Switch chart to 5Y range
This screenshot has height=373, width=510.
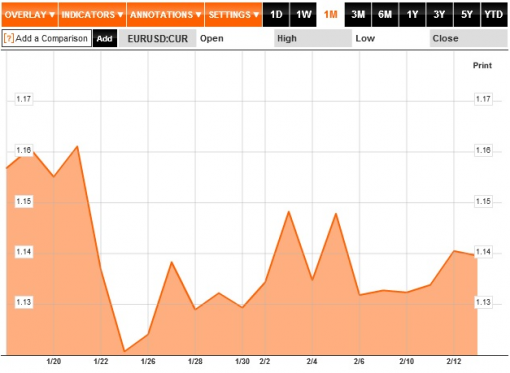pyautogui.click(x=467, y=15)
